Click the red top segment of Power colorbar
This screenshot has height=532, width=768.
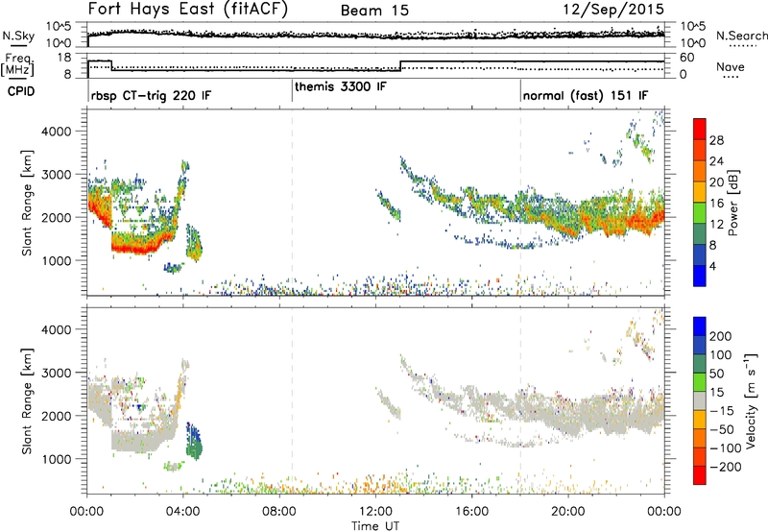pyautogui.click(x=700, y=129)
